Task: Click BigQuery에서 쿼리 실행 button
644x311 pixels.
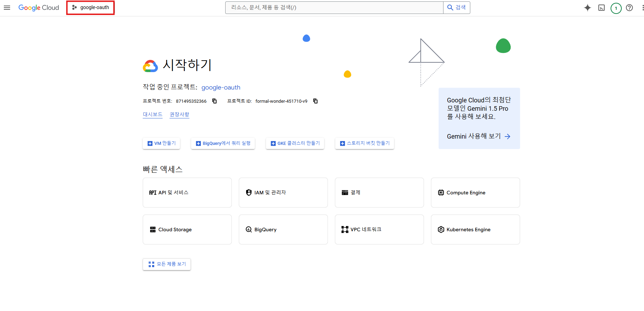Action: [x=223, y=143]
